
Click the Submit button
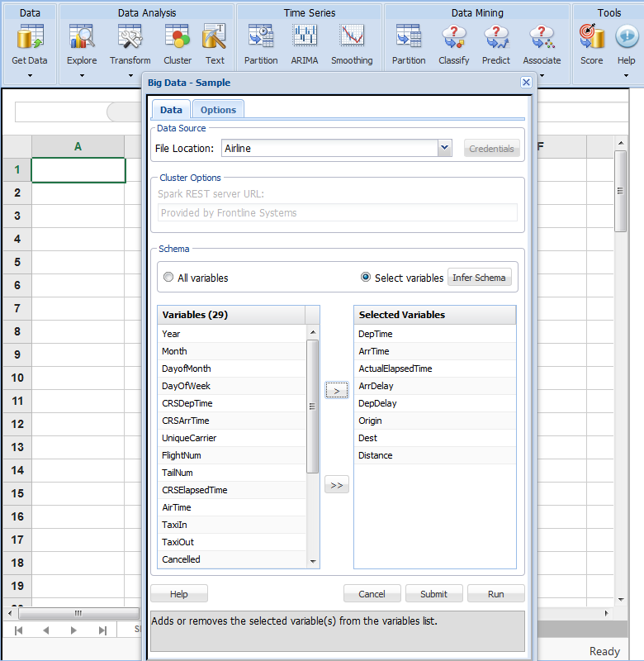click(433, 593)
